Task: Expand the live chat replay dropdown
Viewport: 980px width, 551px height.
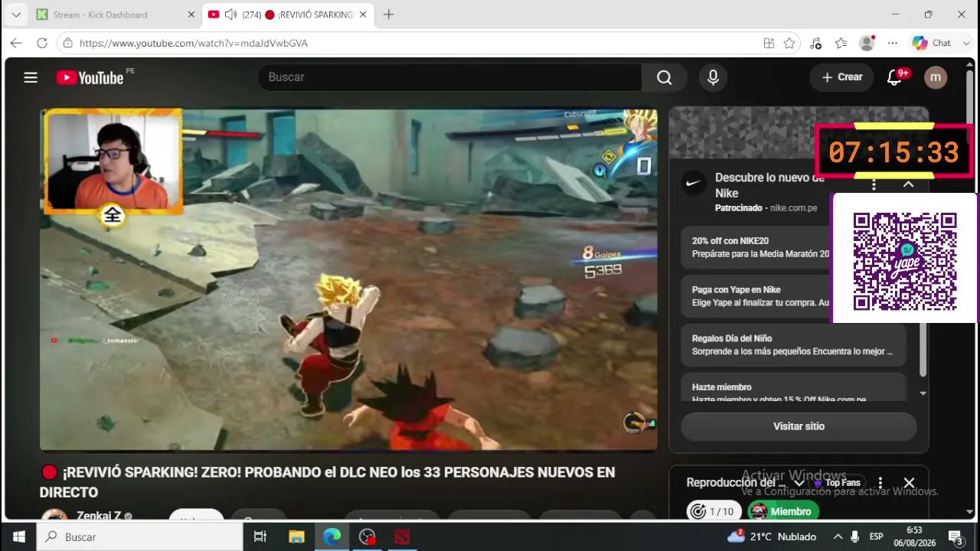Action: click(x=799, y=483)
